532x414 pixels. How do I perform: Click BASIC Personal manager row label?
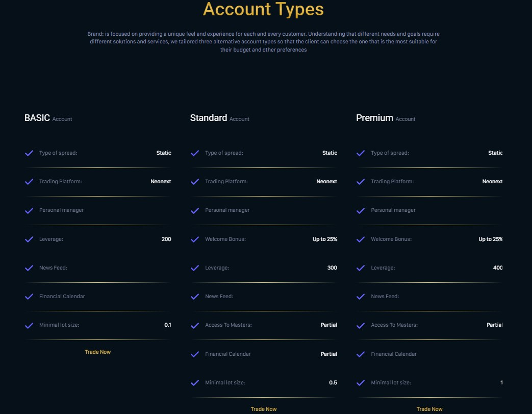(61, 210)
